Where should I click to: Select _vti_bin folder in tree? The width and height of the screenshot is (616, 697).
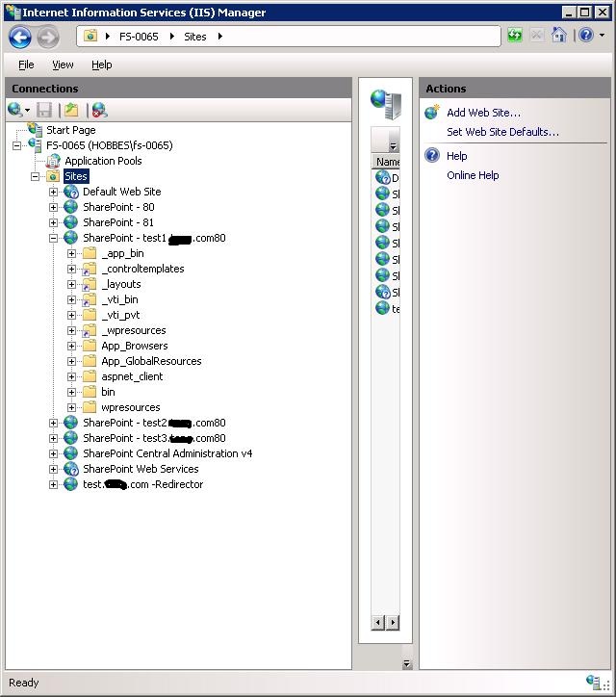[120, 299]
